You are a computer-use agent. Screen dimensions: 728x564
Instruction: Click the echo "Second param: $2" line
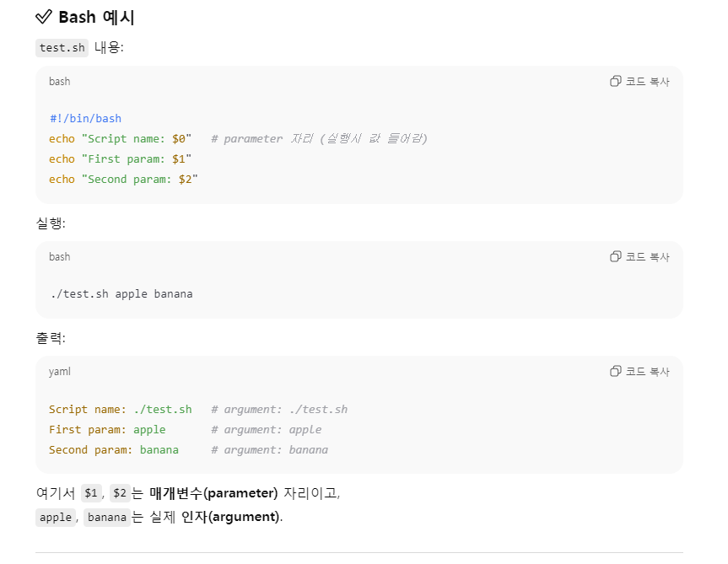tap(123, 180)
